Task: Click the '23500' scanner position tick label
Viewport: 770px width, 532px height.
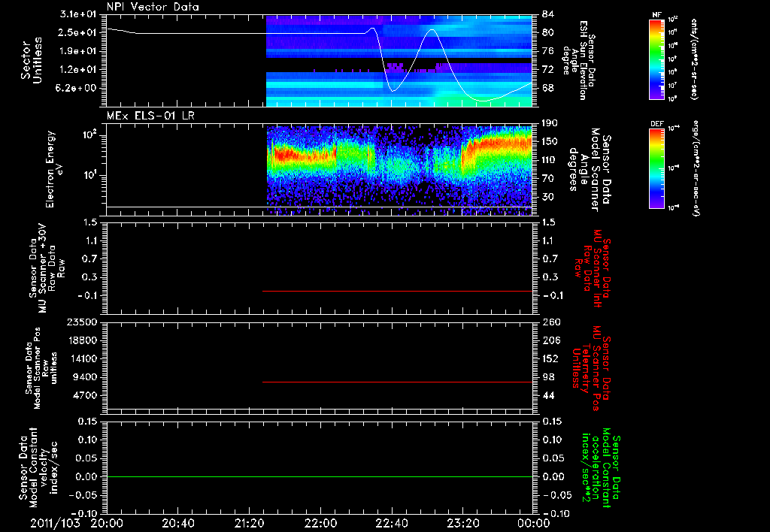Action: [x=81, y=322]
